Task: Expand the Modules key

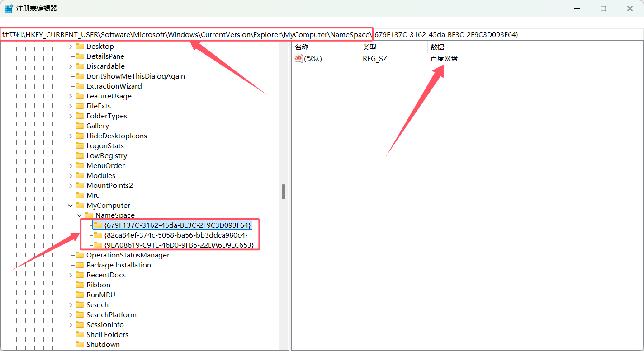Action: [x=70, y=176]
